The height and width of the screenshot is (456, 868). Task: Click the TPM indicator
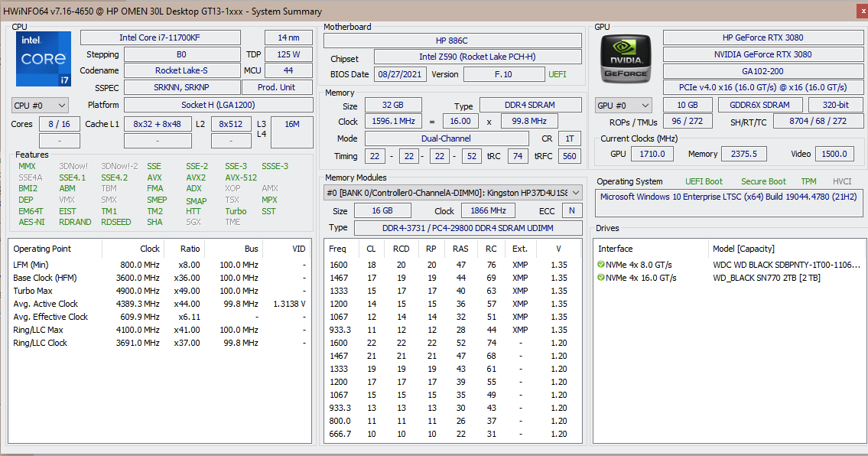point(809,181)
